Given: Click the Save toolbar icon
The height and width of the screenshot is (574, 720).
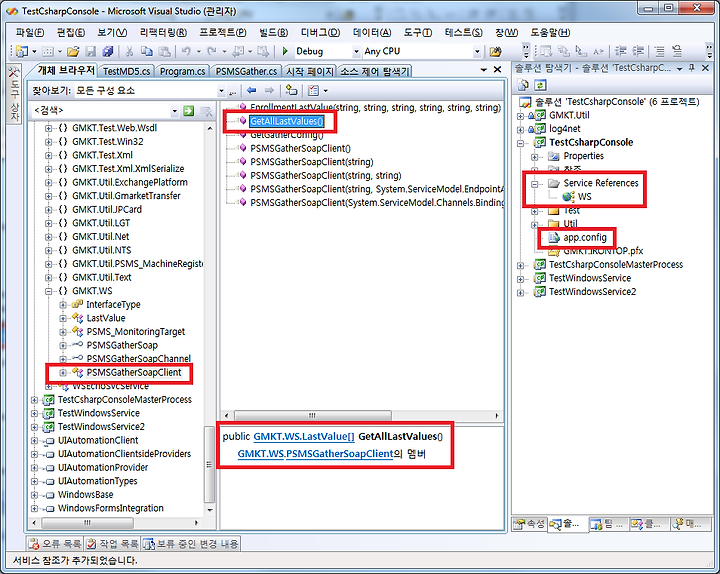Looking at the screenshot, I should point(91,51).
